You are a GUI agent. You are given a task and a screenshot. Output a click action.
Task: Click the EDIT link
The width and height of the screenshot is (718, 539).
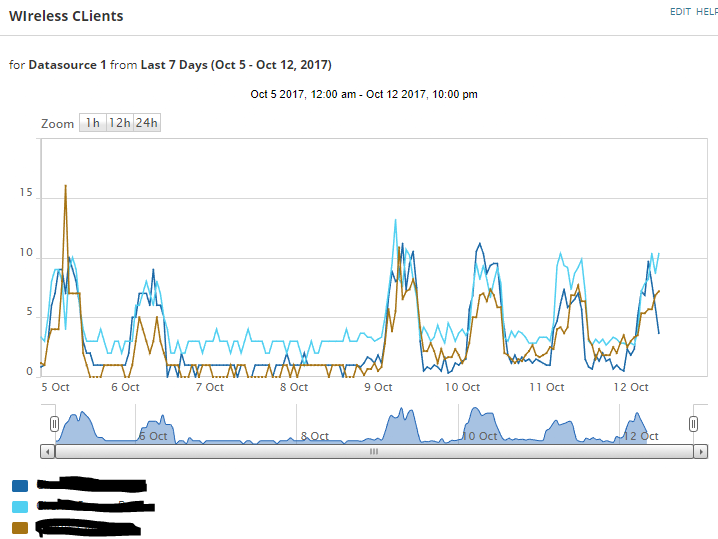pos(680,12)
